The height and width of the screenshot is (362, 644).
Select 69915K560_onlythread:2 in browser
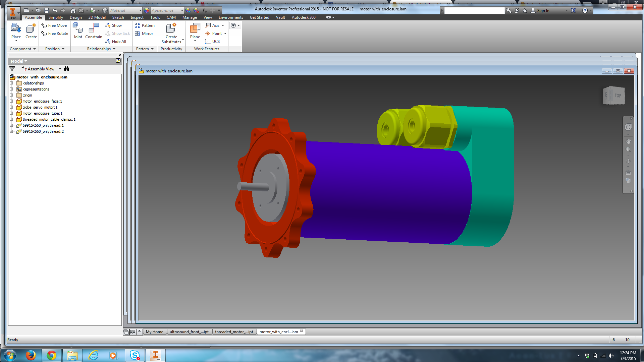click(x=43, y=131)
